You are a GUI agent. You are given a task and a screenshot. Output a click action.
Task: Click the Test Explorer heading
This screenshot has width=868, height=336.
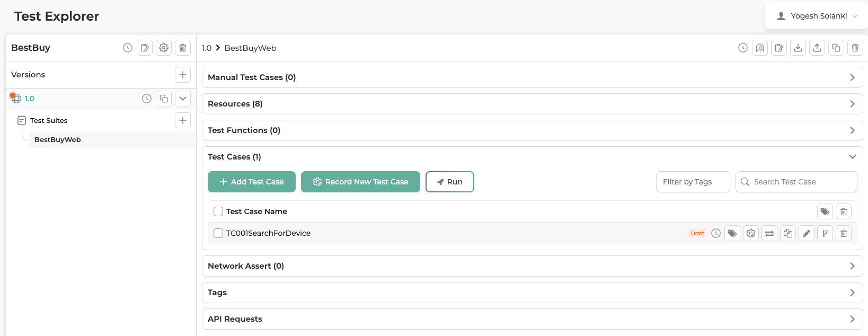[57, 16]
